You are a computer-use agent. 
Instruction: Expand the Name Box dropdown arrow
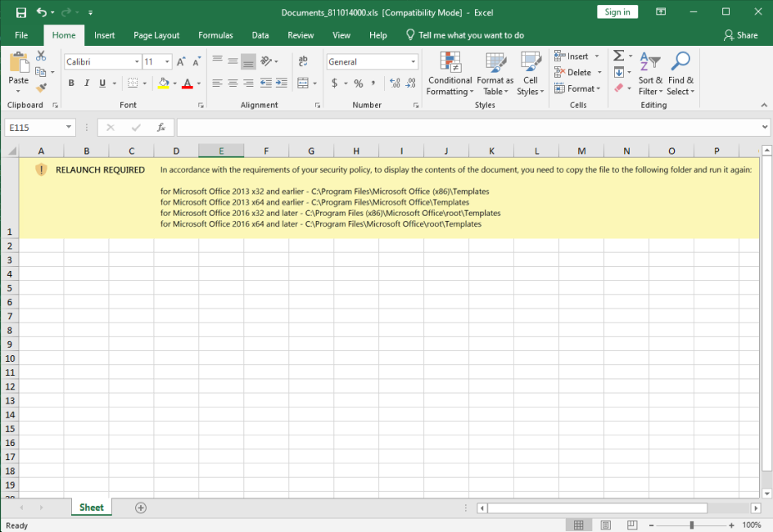click(x=69, y=128)
